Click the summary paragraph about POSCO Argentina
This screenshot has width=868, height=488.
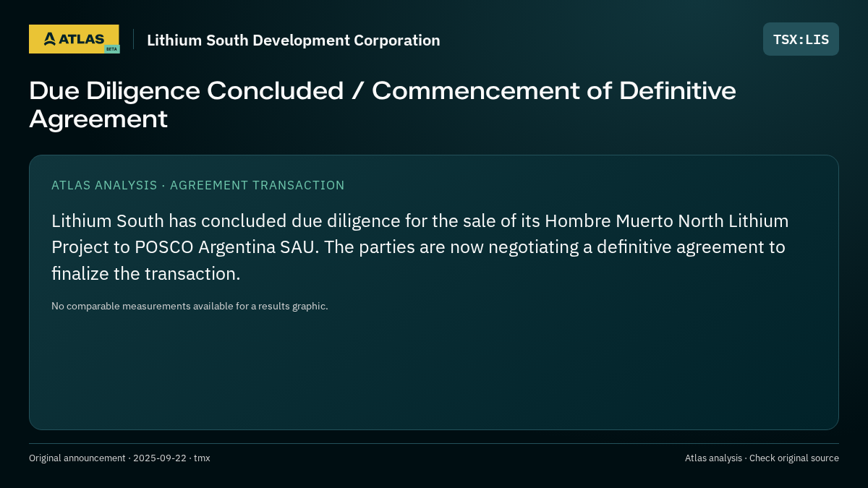pos(420,247)
